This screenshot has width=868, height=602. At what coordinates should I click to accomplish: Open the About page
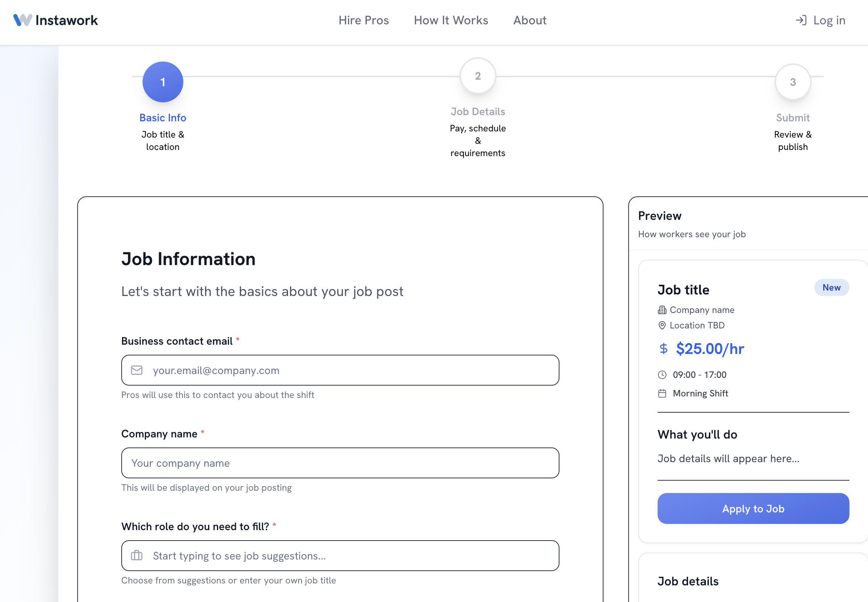pyautogui.click(x=530, y=20)
